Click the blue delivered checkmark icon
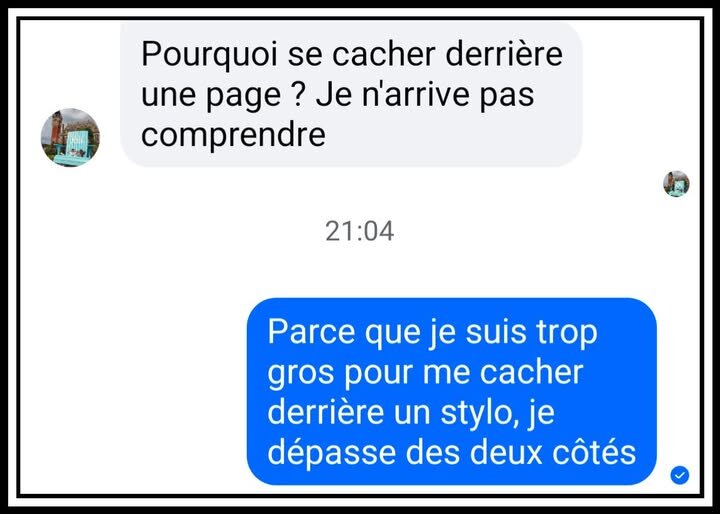The image size is (720, 514). click(x=680, y=475)
